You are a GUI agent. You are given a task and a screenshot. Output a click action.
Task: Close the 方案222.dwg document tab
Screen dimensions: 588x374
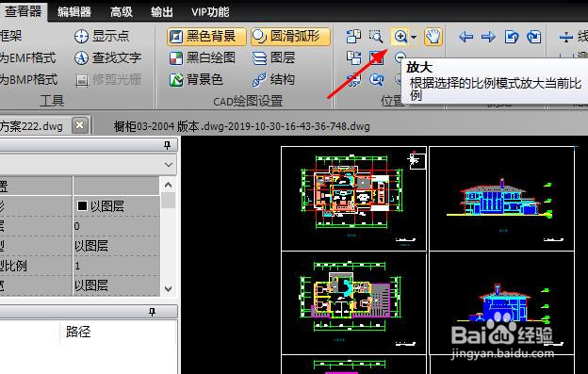(80, 125)
